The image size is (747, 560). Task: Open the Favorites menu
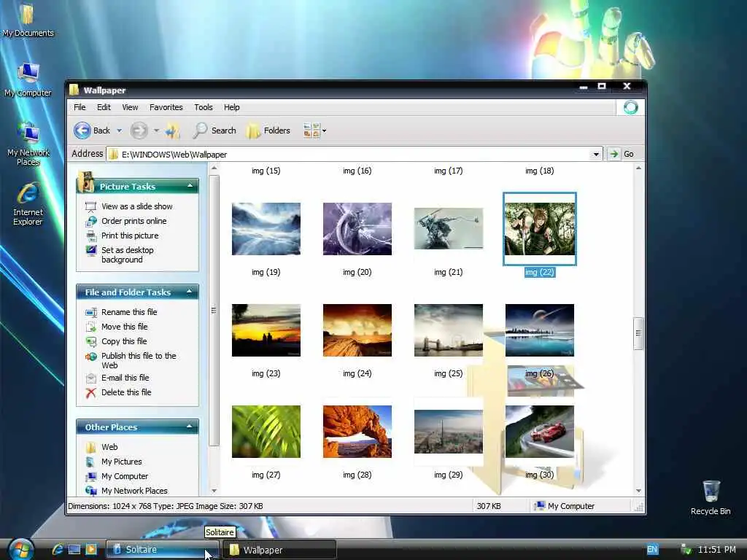click(x=166, y=107)
